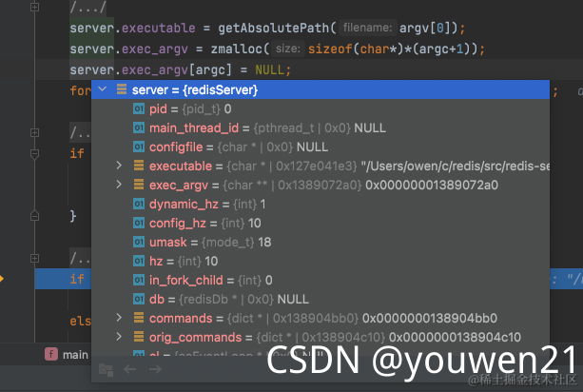Click the exec_argv struct icon
This screenshot has height=392, width=583.
pos(139,184)
